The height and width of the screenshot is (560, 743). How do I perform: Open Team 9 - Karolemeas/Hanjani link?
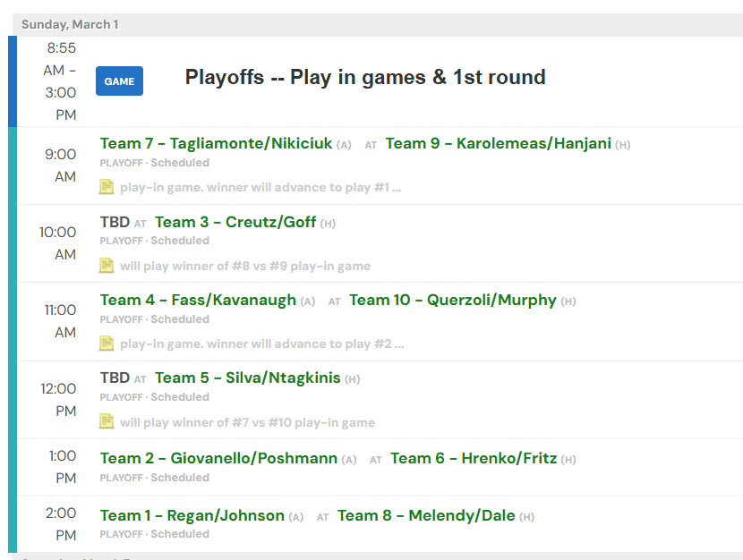click(x=498, y=143)
